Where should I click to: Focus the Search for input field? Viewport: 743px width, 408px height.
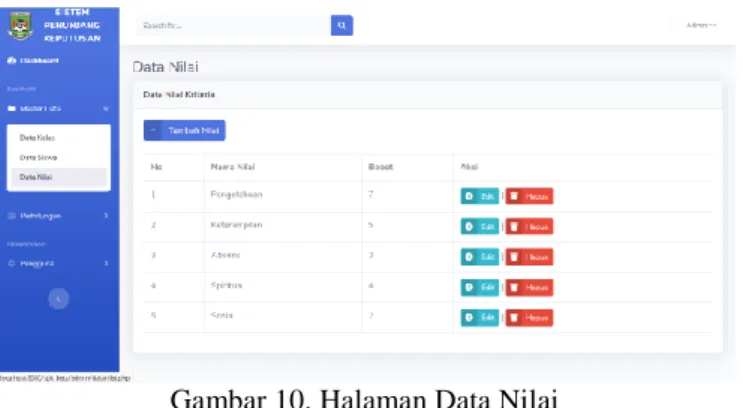233,25
